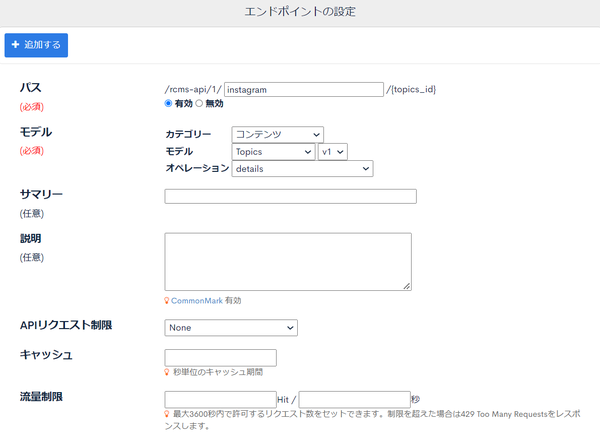Click the エンドポイントの設定 title
Screen dimensions: 600x443
click(x=300, y=12)
